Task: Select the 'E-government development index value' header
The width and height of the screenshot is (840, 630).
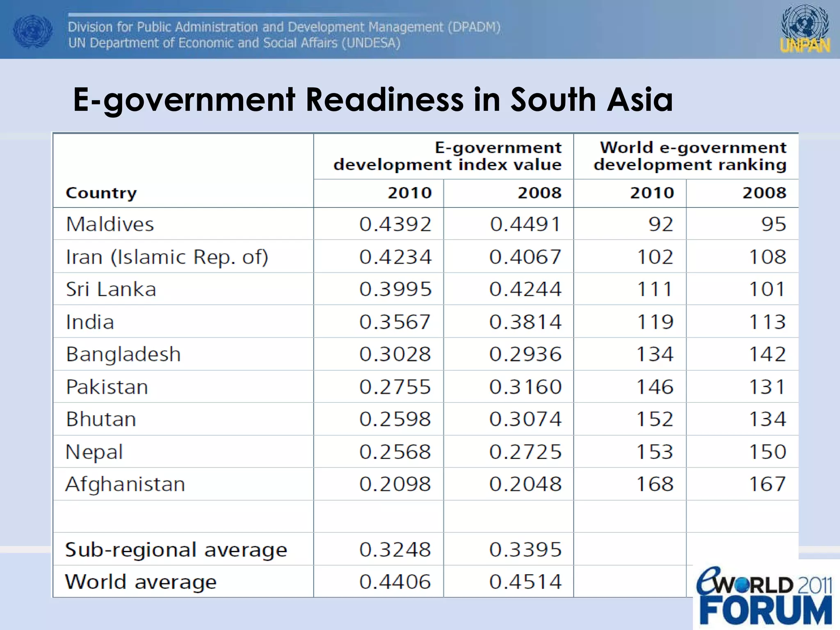Action: click(447, 156)
